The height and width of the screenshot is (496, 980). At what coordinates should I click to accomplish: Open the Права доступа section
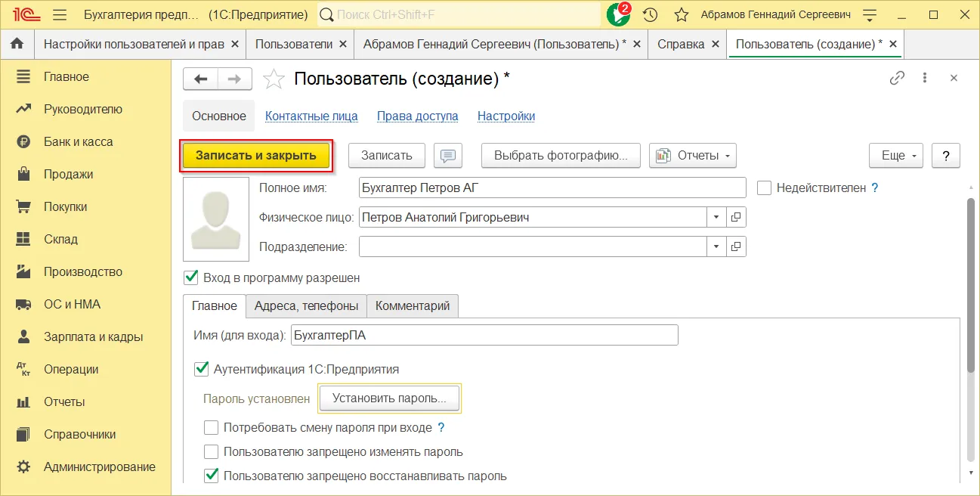(x=417, y=116)
